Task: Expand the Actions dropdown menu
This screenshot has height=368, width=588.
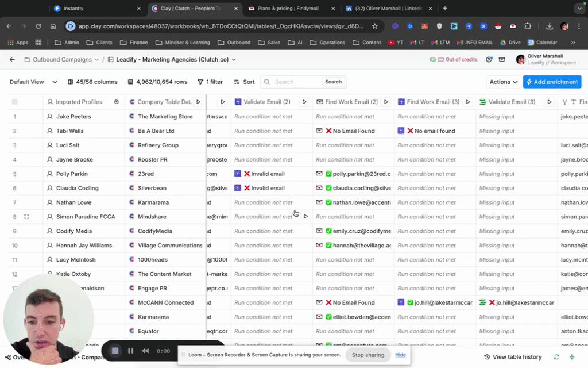Action: tap(504, 82)
